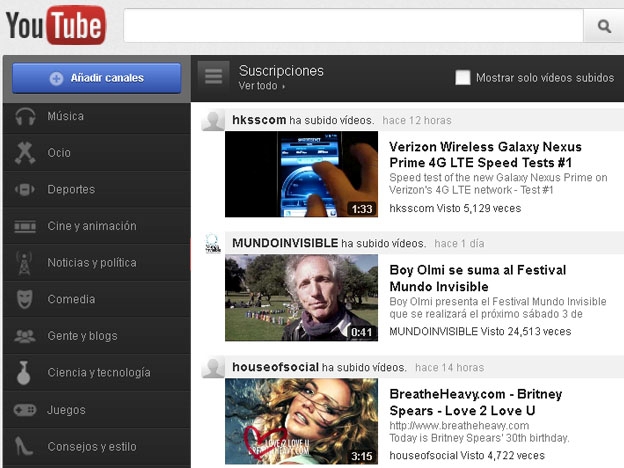
Task: Click the hace 12 horas timestamp
Action: [x=417, y=121]
